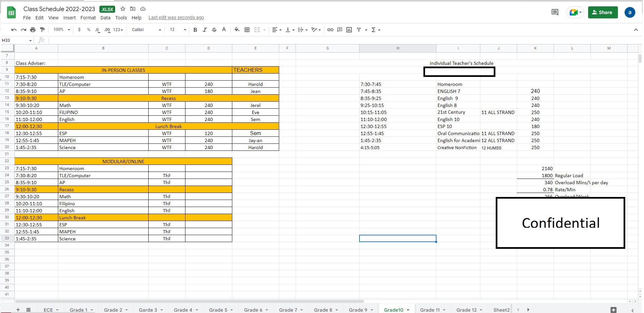Format selection as percent
The width and height of the screenshot is (644, 313).
point(89,30)
